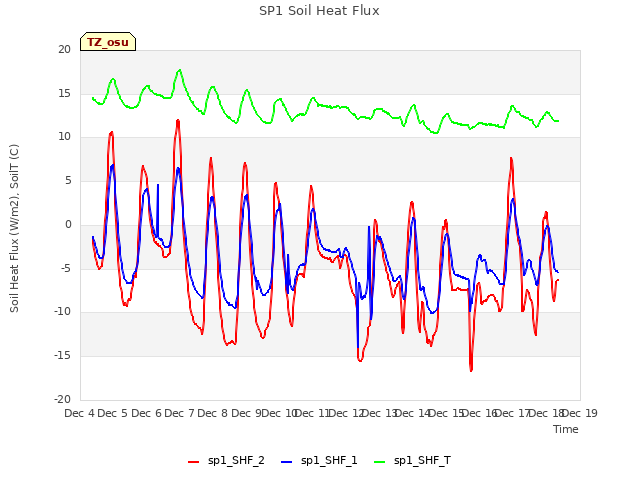Click the y-axis value 10

click(x=64, y=137)
